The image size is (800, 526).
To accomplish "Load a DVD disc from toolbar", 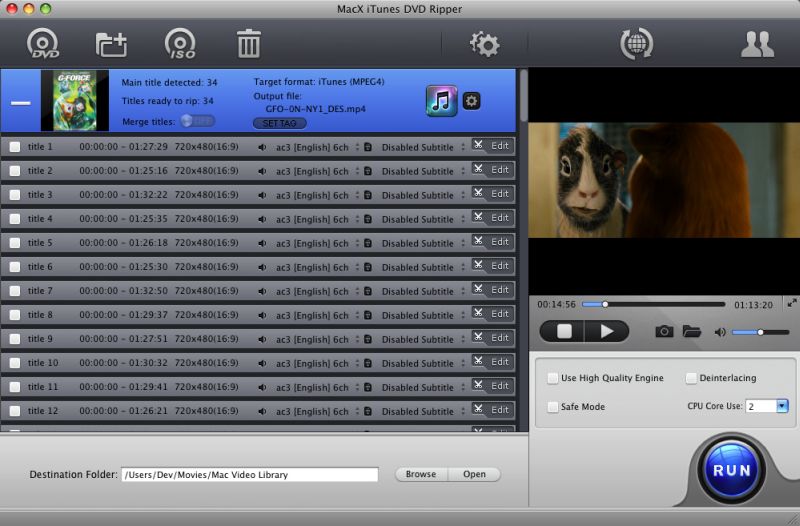I will point(43,43).
